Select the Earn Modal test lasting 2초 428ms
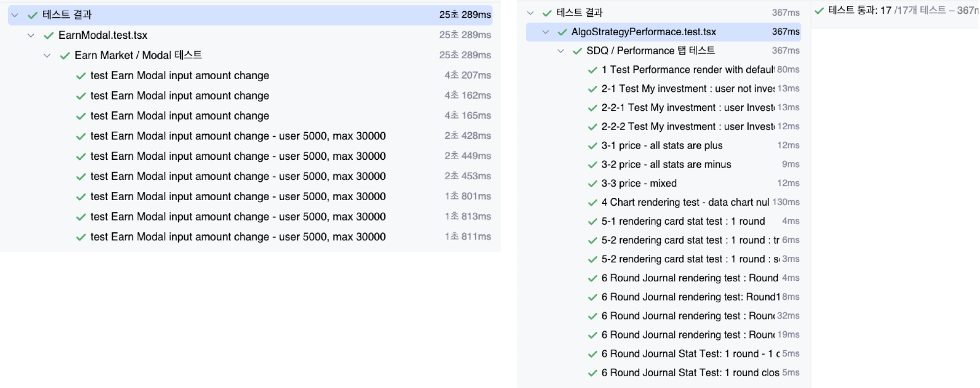Screen dimensions: 980x388 (238, 136)
